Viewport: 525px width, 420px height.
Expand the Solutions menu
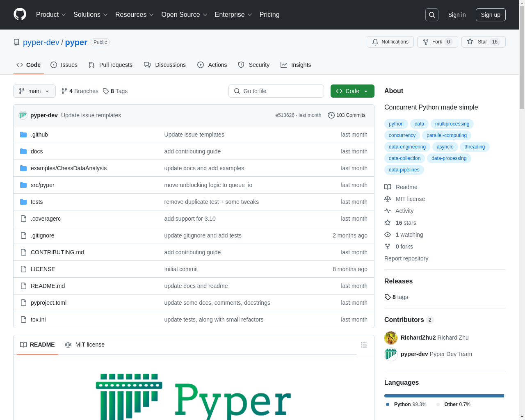91,15
